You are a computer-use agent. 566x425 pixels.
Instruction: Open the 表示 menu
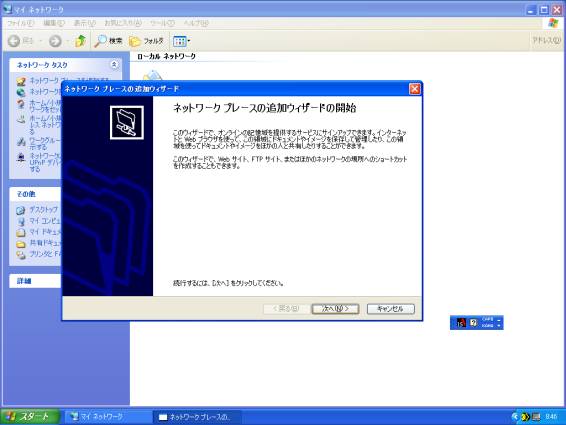pos(84,23)
